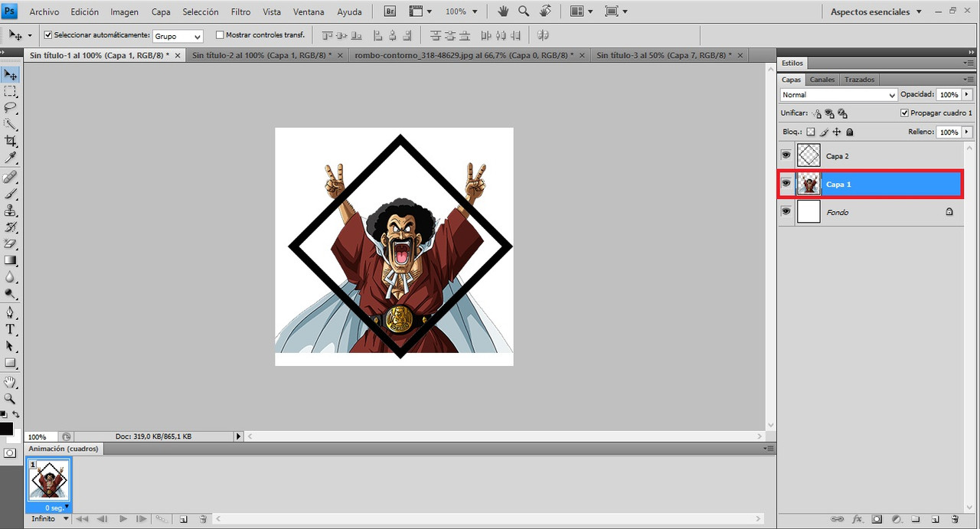The height and width of the screenshot is (529, 980).
Task: Select the Gradient tool
Action: 11,261
